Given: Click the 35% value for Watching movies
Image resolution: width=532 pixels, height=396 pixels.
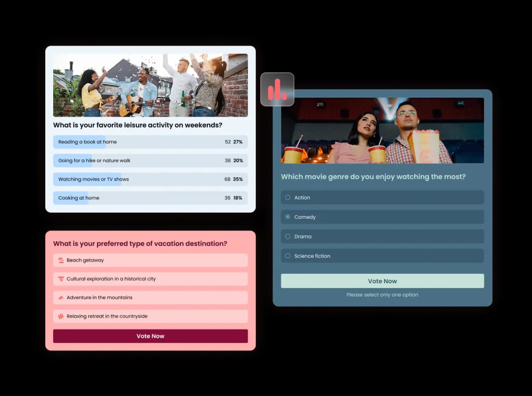Looking at the screenshot, I should (238, 179).
